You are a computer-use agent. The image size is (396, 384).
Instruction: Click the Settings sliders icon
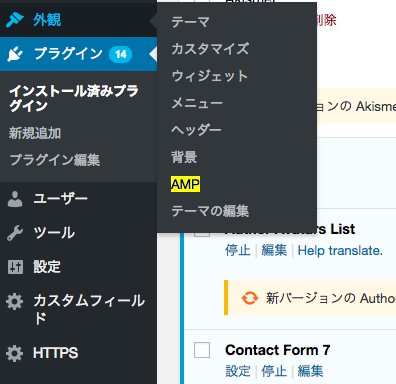coord(15,267)
